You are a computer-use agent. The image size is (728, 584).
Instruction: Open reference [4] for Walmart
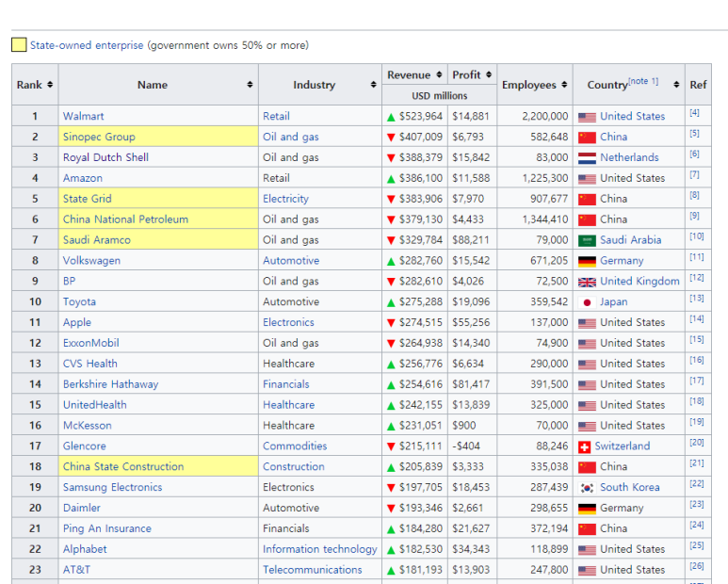pos(695,113)
